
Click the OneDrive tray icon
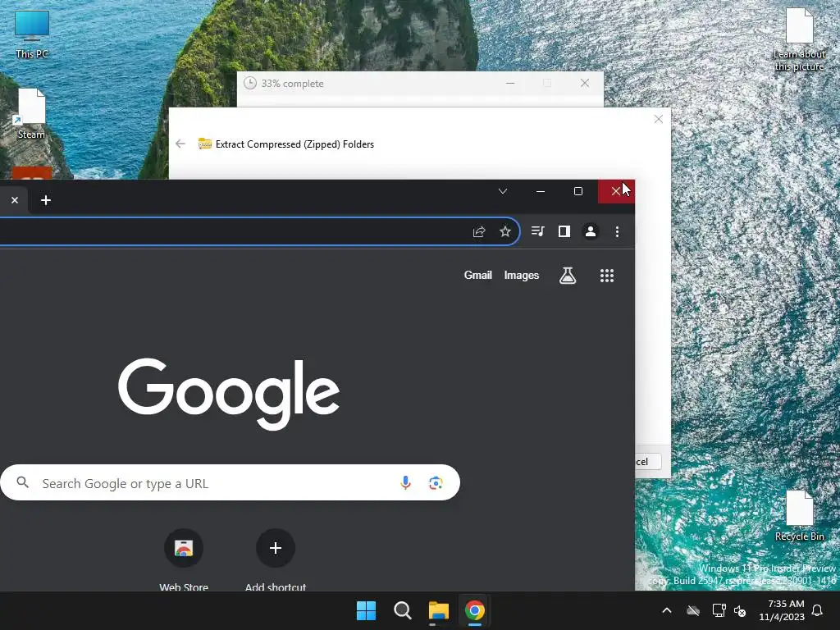(x=693, y=610)
